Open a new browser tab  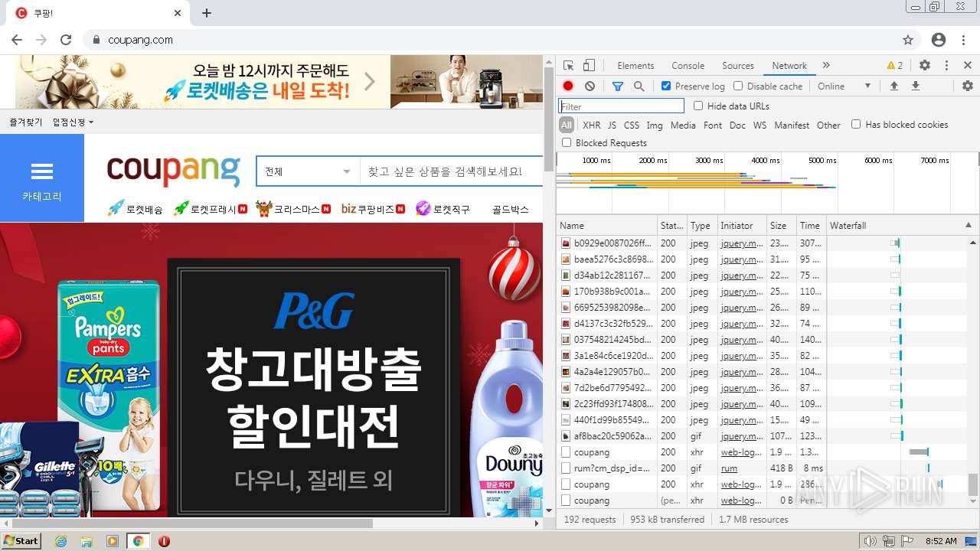[207, 13]
